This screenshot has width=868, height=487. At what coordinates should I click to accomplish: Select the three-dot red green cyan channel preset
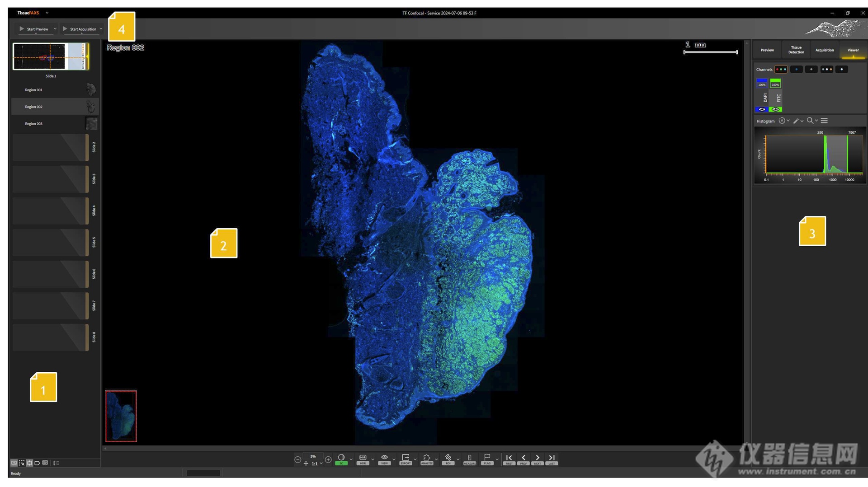tap(781, 69)
